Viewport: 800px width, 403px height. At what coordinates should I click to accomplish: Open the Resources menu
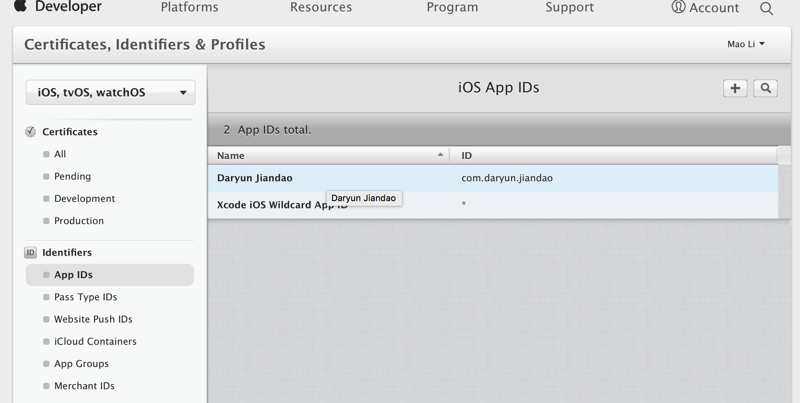(321, 7)
